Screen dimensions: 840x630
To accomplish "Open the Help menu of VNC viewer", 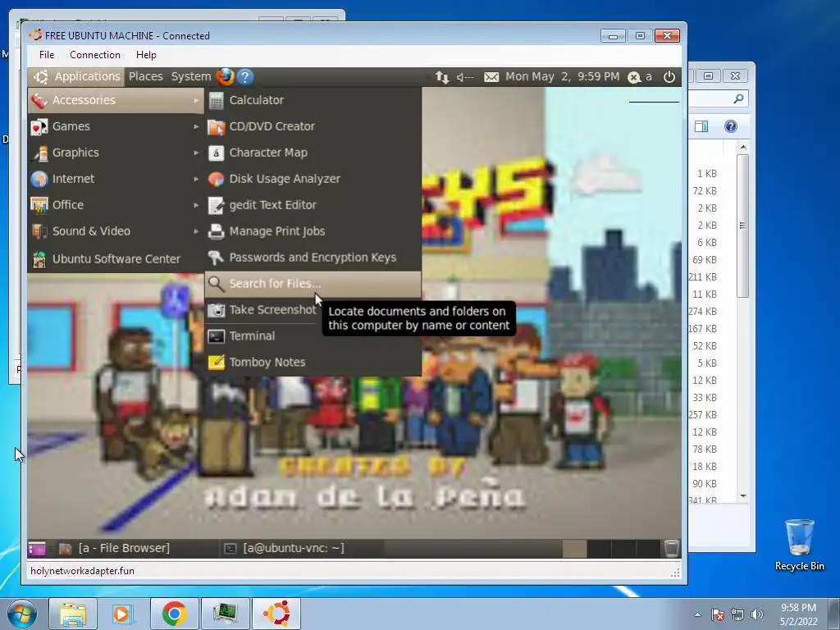I will 146,55.
